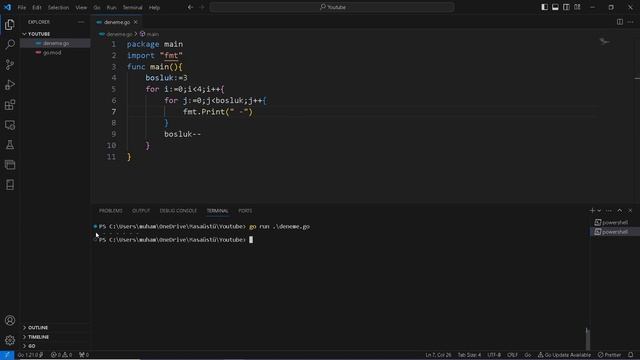Screen dimensions: 640x360
Task: Open Explorer Views and More Actions ellipsis
Action: 81,22
